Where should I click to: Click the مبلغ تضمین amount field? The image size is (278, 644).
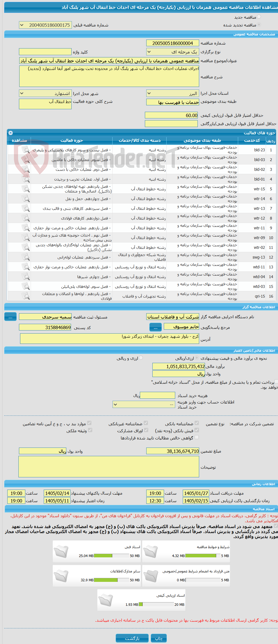(173, 451)
